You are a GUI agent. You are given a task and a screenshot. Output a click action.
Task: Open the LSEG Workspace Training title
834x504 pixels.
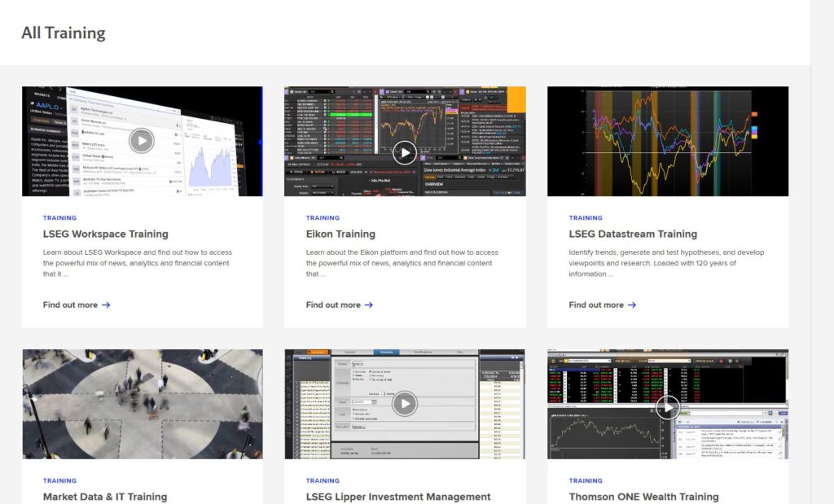105,234
